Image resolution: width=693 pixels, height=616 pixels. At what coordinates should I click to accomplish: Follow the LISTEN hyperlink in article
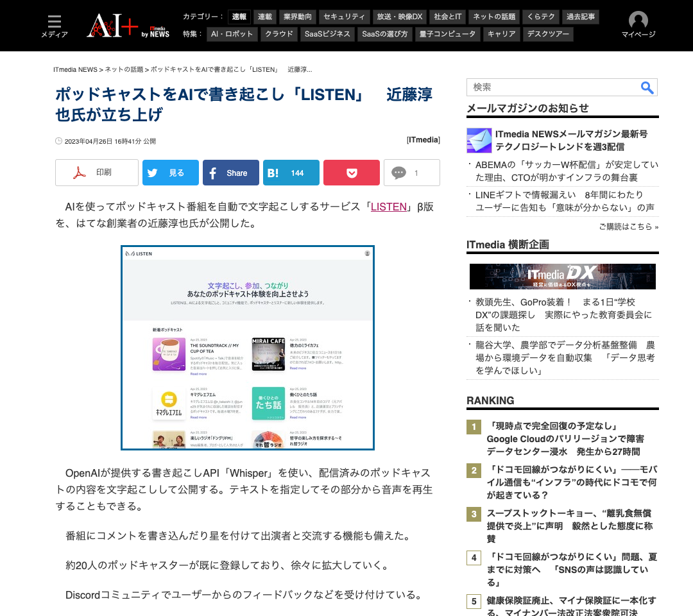click(x=388, y=207)
